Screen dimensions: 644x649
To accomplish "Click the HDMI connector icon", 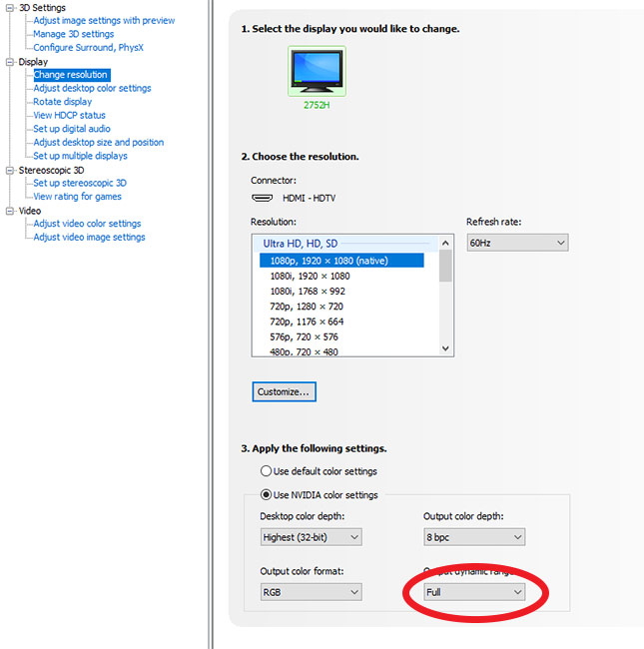I will [262, 198].
